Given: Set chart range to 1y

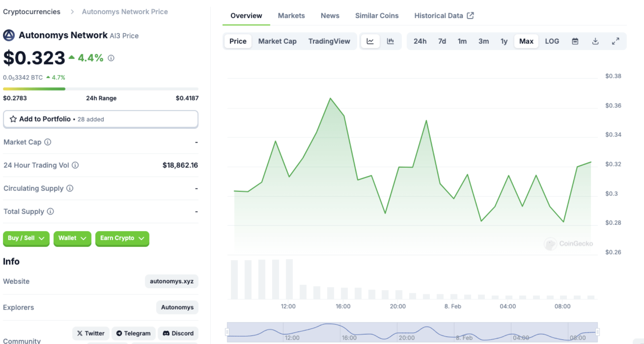Looking at the screenshot, I should [504, 41].
